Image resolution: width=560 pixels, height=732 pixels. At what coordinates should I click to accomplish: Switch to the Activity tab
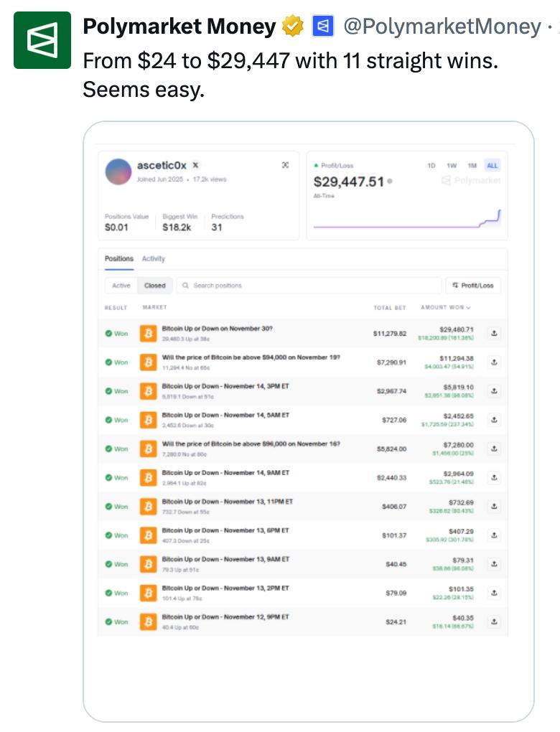(x=153, y=258)
